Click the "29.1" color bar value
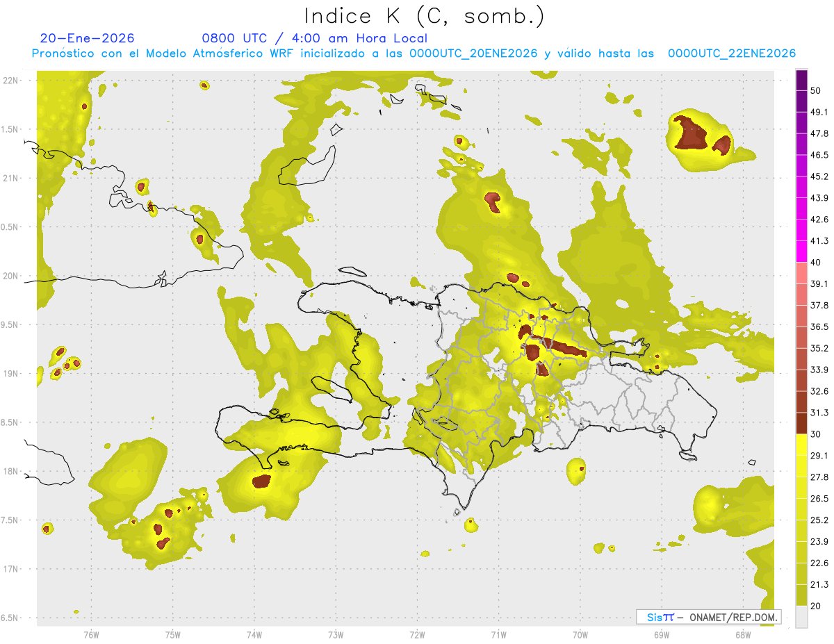Image resolution: width=834 pixels, height=644 pixels. (x=819, y=456)
